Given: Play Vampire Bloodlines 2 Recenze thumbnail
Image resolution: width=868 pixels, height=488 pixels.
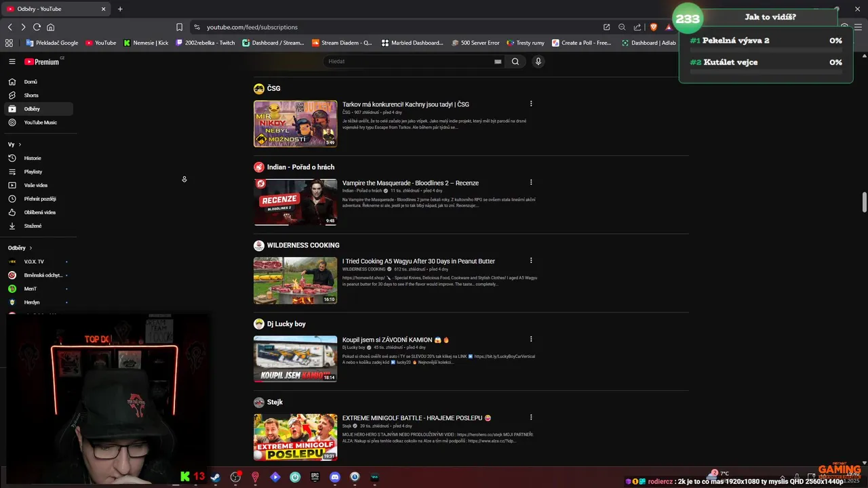Looking at the screenshot, I should 295,202.
